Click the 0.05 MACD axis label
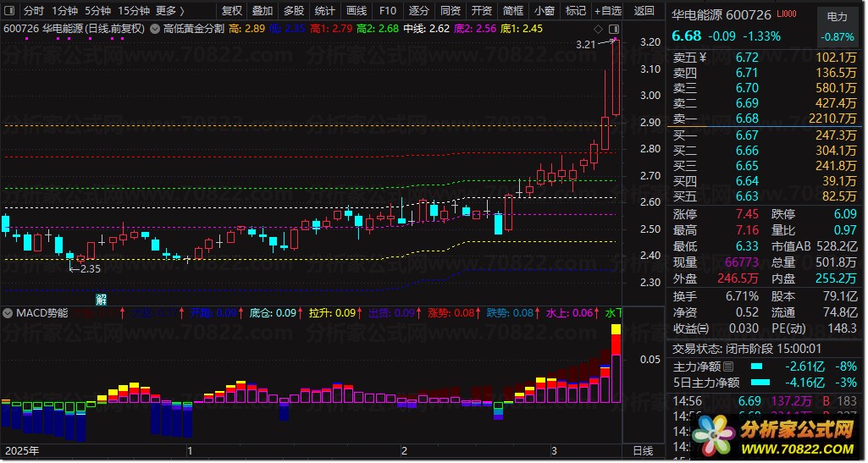 click(x=650, y=360)
